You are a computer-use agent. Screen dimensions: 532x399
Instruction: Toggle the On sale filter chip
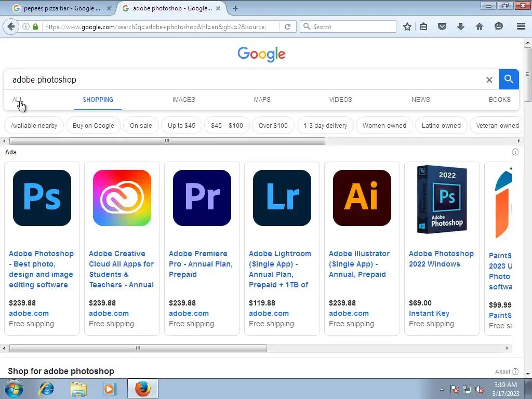pyautogui.click(x=141, y=126)
